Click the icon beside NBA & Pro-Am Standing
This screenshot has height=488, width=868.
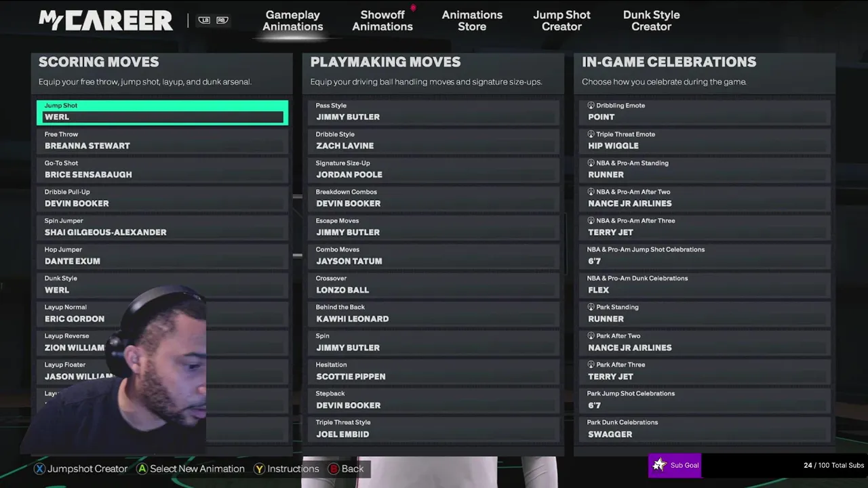[591, 163]
